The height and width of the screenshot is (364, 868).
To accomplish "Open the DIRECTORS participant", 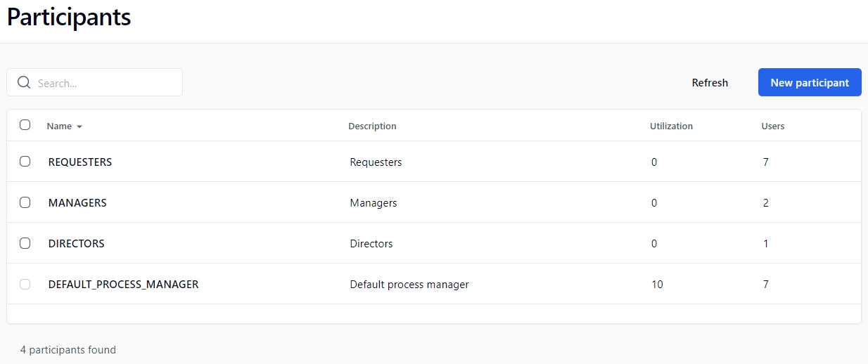I will click(76, 244).
